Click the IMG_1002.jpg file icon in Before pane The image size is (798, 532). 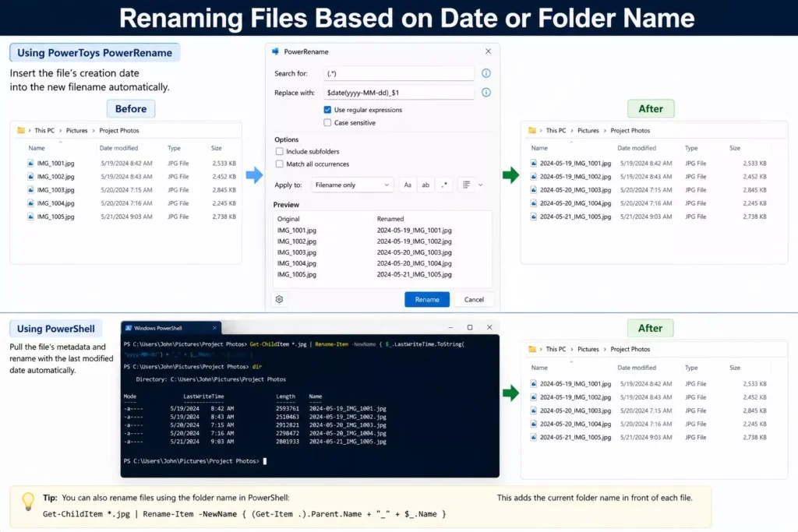click(x=30, y=177)
